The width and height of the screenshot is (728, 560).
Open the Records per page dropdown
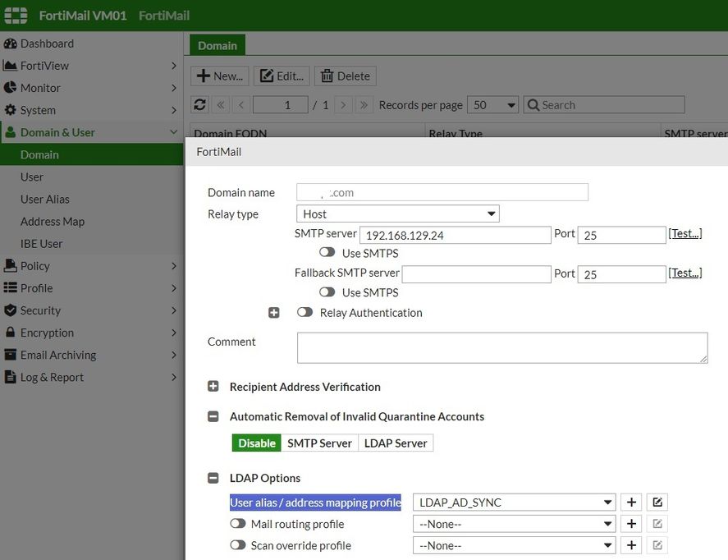492,105
